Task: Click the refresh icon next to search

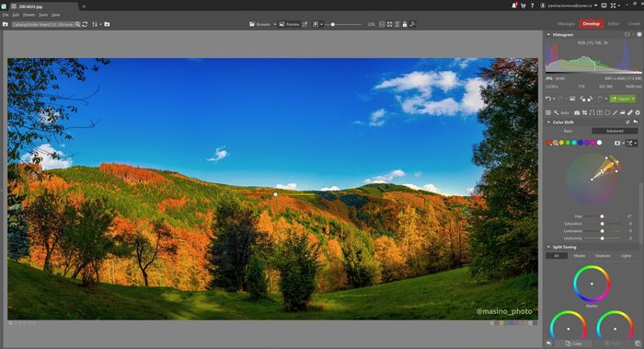Action: (x=85, y=24)
